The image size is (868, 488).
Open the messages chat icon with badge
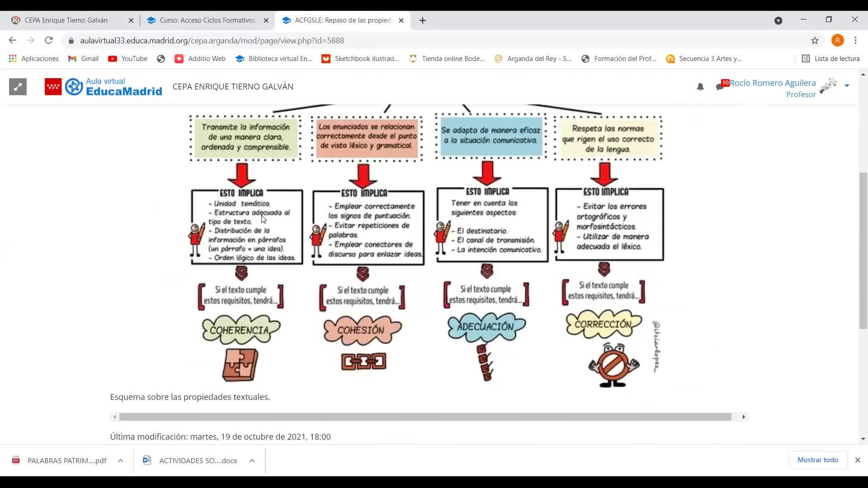(x=720, y=86)
